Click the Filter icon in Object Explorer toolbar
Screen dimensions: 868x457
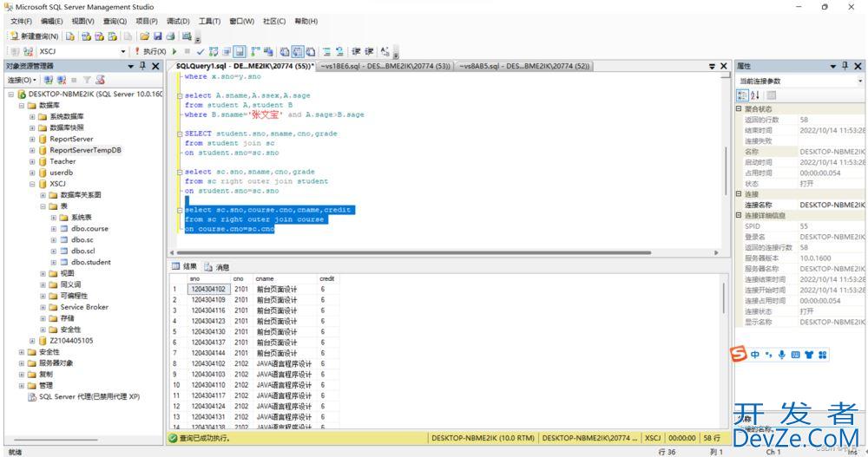87,81
